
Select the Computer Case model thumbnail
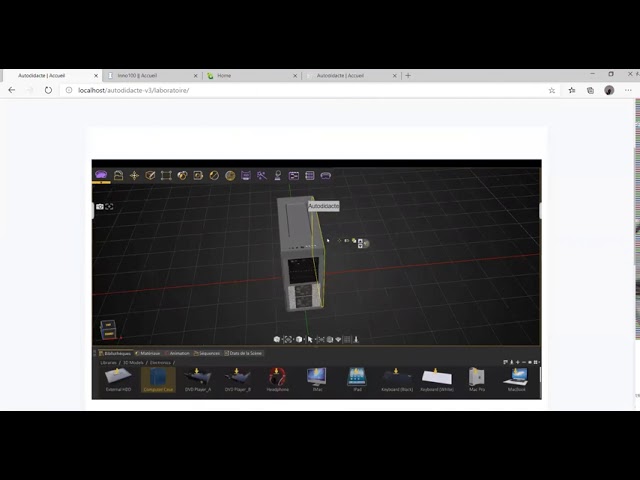pyautogui.click(x=158, y=380)
